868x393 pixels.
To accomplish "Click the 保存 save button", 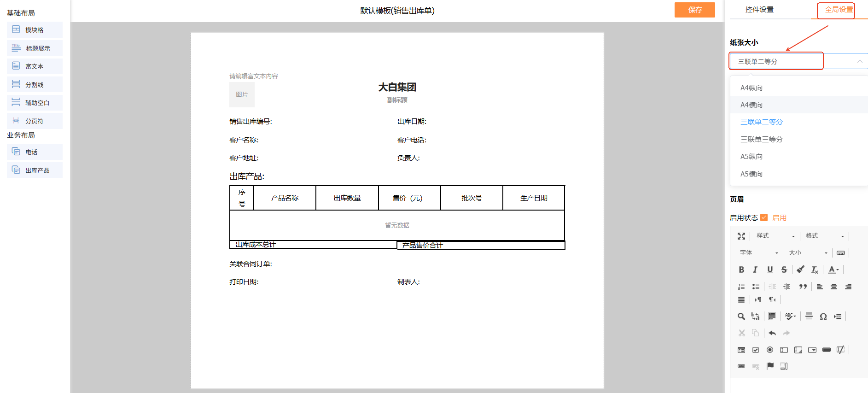I will pos(694,10).
